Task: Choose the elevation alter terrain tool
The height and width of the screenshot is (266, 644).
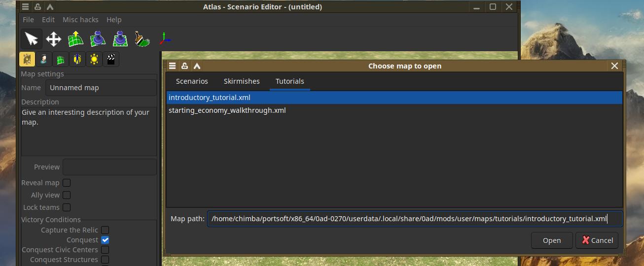Action: pos(76,39)
